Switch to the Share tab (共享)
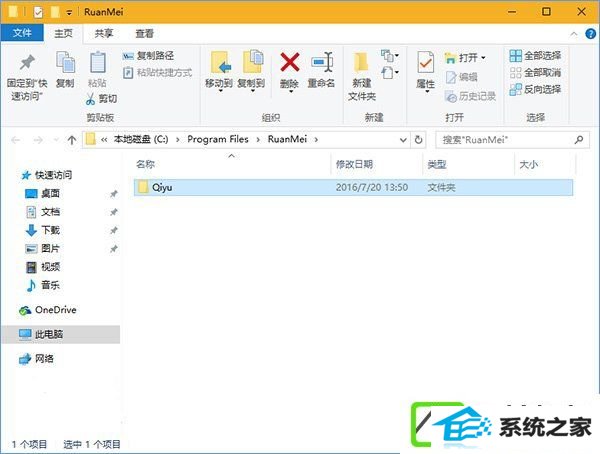Image resolution: width=600 pixels, height=454 pixels. [x=104, y=34]
